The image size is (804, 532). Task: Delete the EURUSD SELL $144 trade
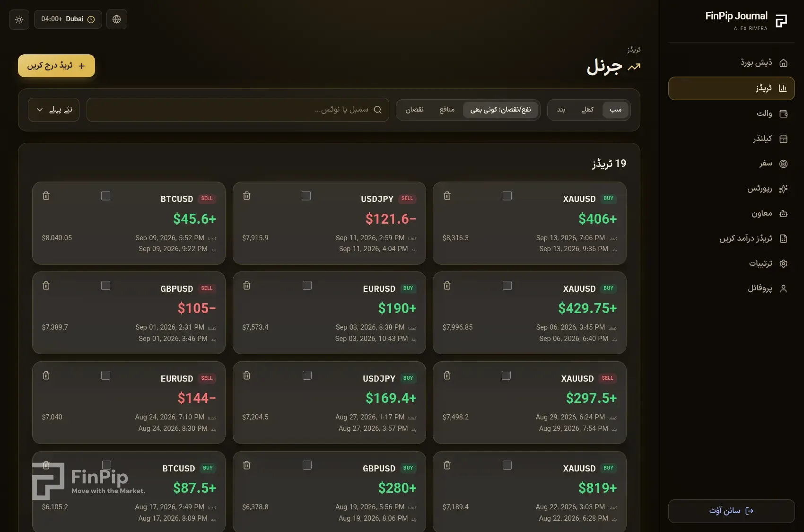pos(46,375)
